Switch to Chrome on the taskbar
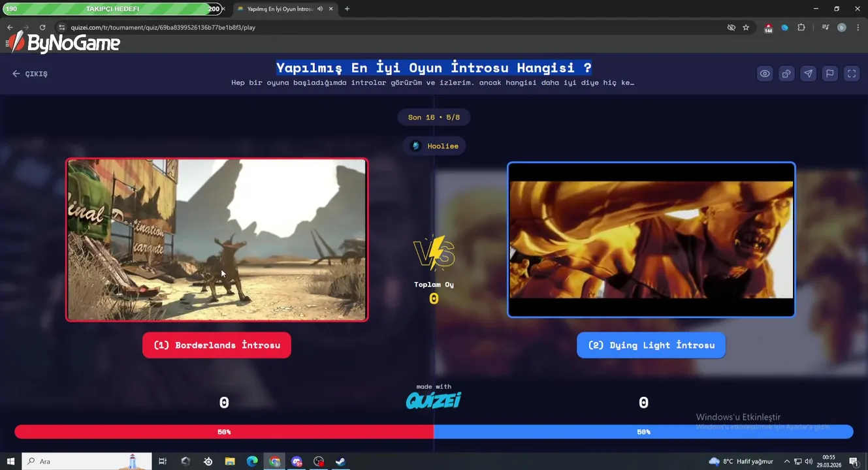Screen dimensions: 868x470 pyautogui.click(x=275, y=462)
